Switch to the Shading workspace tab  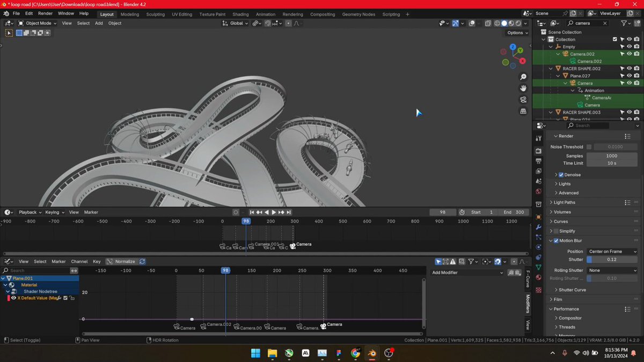click(240, 14)
